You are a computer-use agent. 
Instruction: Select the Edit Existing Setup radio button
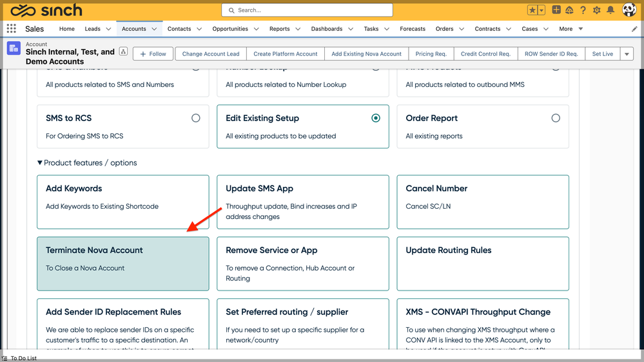pyautogui.click(x=376, y=119)
